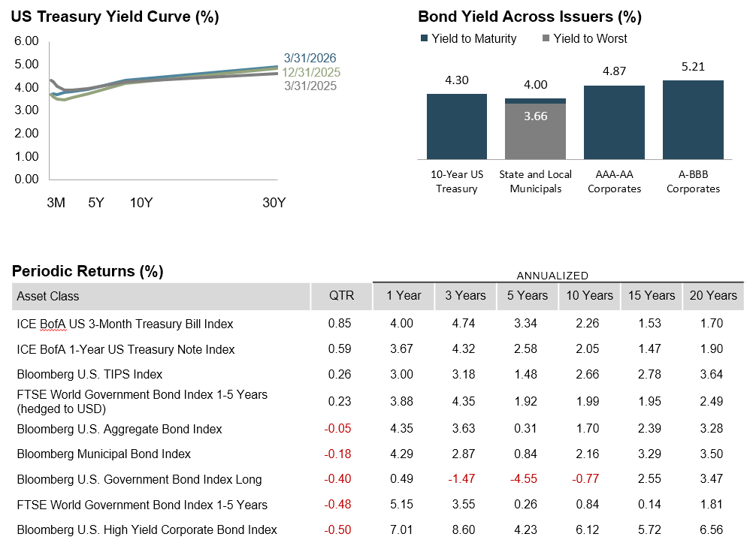Select the 20 Years column header
The image size is (756, 552).
(x=712, y=296)
